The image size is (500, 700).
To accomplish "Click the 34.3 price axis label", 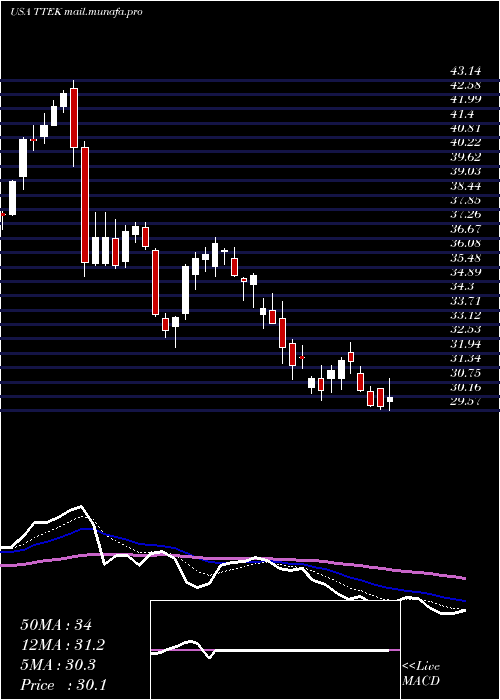I will (462, 287).
